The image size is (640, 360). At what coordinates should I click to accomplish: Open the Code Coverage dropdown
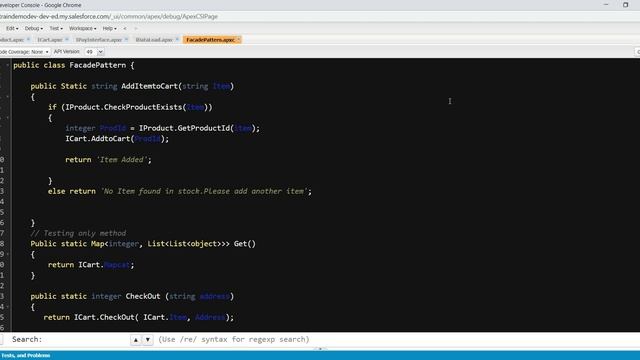24,52
